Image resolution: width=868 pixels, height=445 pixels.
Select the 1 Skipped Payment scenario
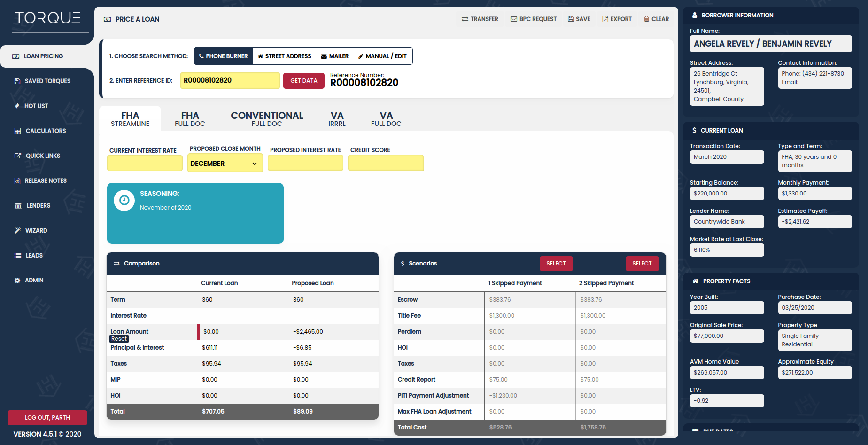(556, 264)
